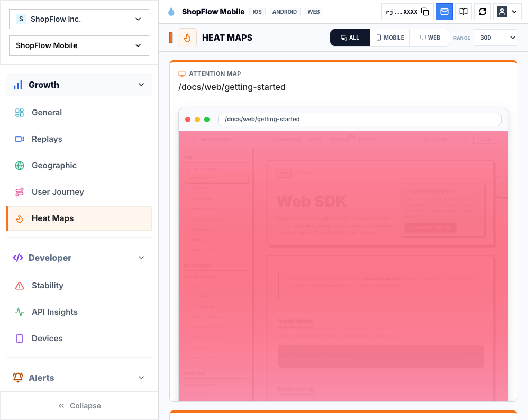Click the API Insights pulse icon

[20, 312]
